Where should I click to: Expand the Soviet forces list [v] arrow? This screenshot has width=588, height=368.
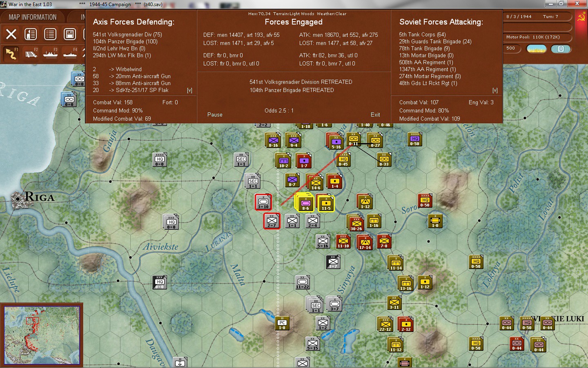[495, 90]
